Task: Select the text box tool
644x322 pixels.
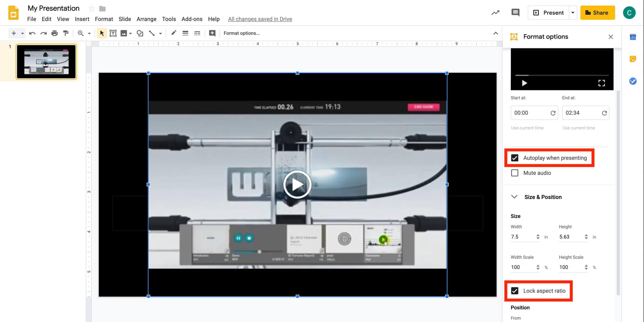Action: tap(113, 33)
